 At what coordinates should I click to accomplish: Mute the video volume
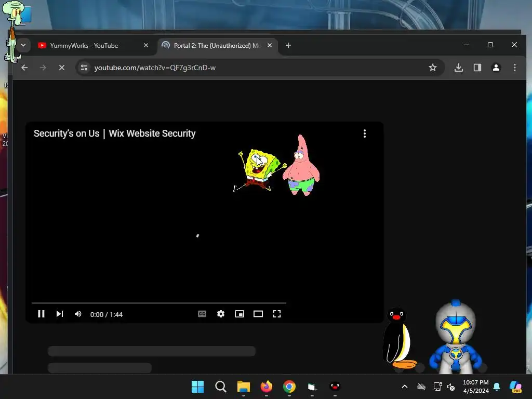click(x=78, y=314)
